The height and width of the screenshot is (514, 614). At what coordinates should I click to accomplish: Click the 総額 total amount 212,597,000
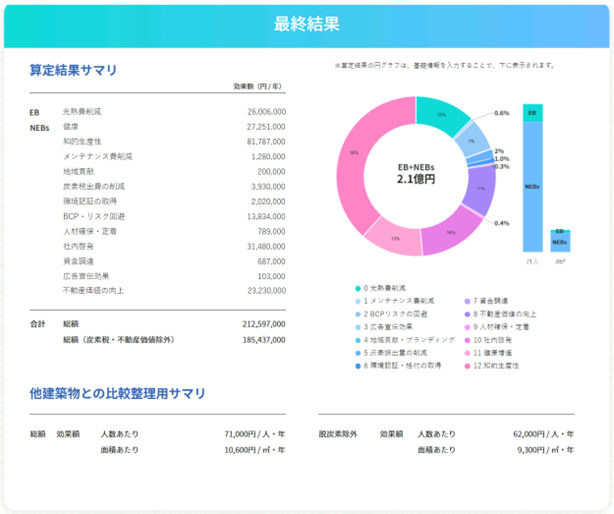click(x=264, y=324)
